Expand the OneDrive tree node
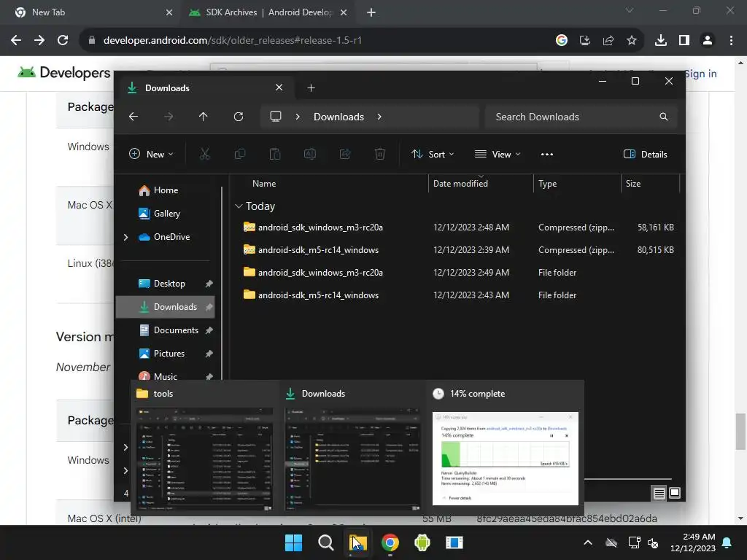 point(125,237)
